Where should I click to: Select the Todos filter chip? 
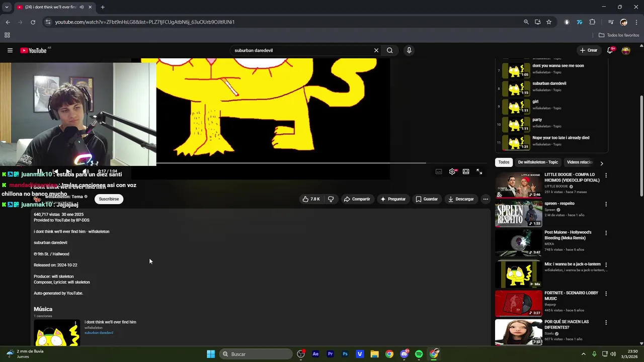pos(504,162)
